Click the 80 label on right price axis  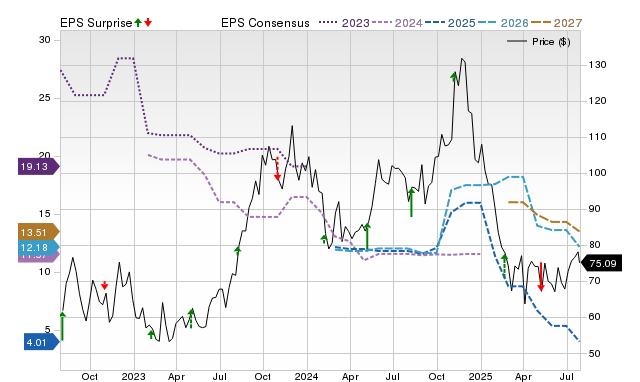[595, 245]
